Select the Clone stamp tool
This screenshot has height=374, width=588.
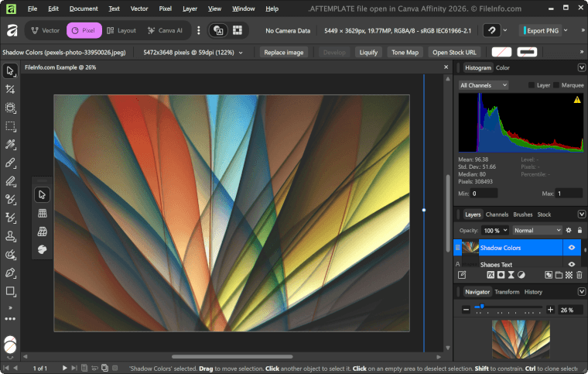[x=10, y=236]
